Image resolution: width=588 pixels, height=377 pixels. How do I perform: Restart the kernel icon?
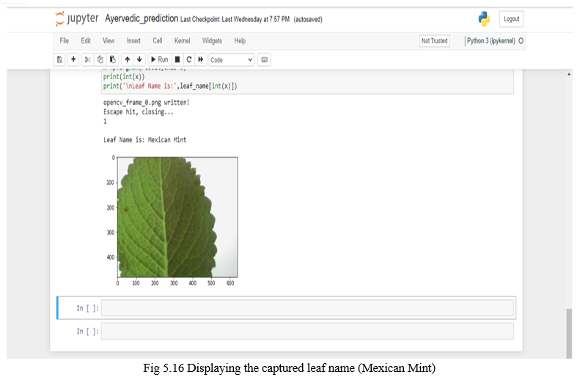[x=189, y=59]
